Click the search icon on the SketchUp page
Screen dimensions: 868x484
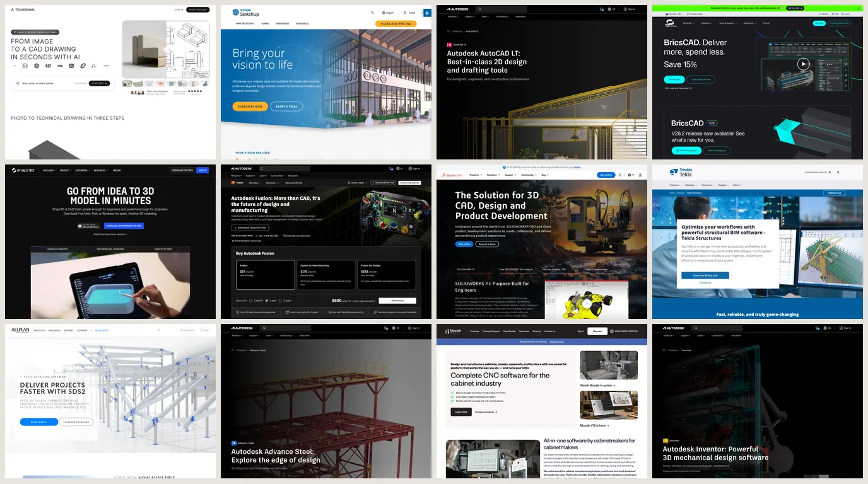coord(372,13)
